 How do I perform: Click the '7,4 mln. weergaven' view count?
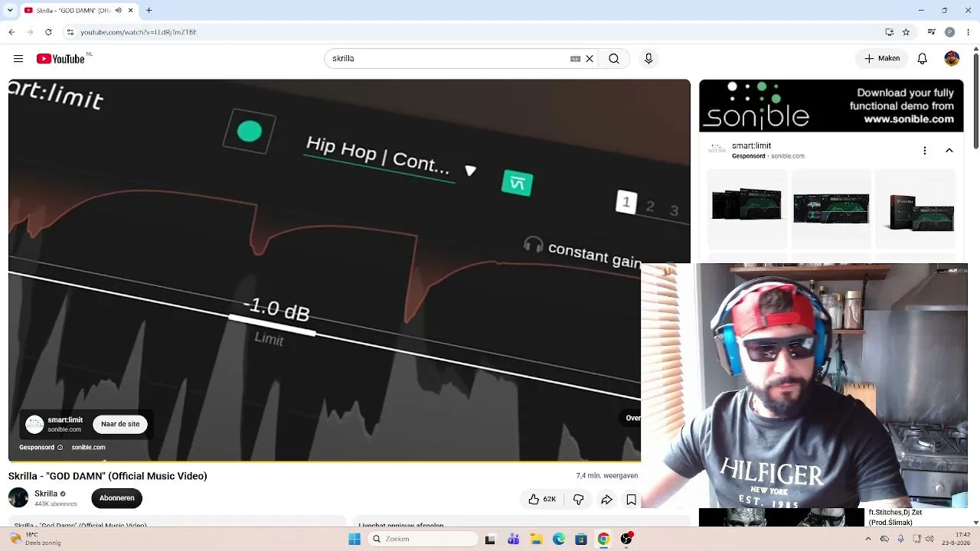tap(607, 476)
